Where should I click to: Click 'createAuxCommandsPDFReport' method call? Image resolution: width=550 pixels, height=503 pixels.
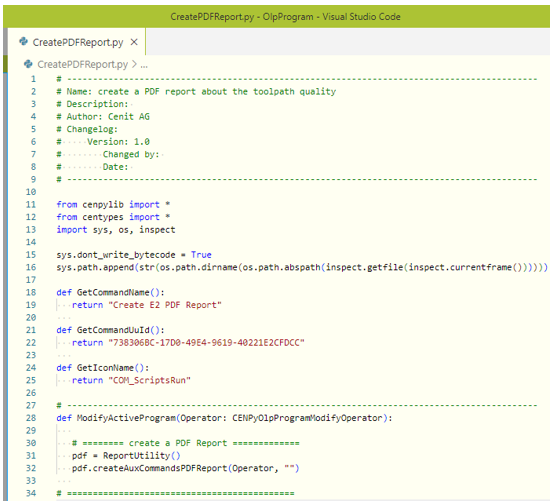[x=160, y=469]
